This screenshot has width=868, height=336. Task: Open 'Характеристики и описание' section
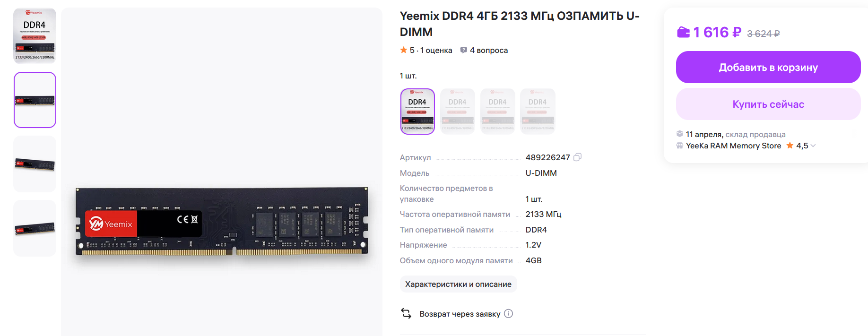point(458,284)
